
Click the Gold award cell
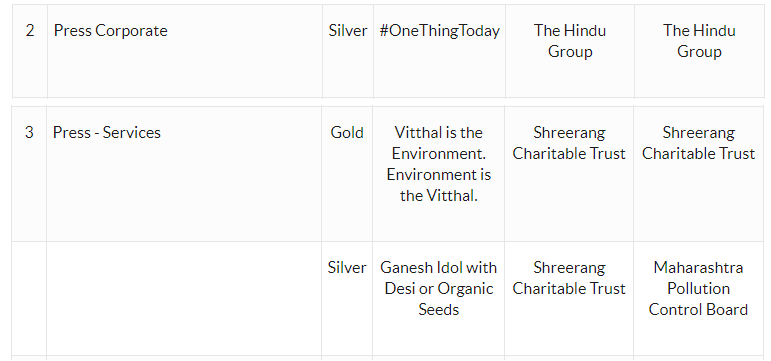347,174
